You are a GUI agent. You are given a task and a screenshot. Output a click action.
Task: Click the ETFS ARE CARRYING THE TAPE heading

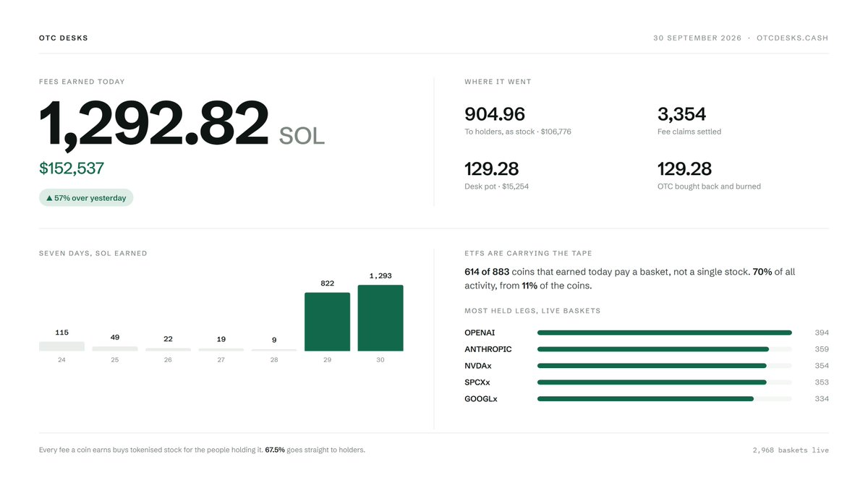pos(528,253)
